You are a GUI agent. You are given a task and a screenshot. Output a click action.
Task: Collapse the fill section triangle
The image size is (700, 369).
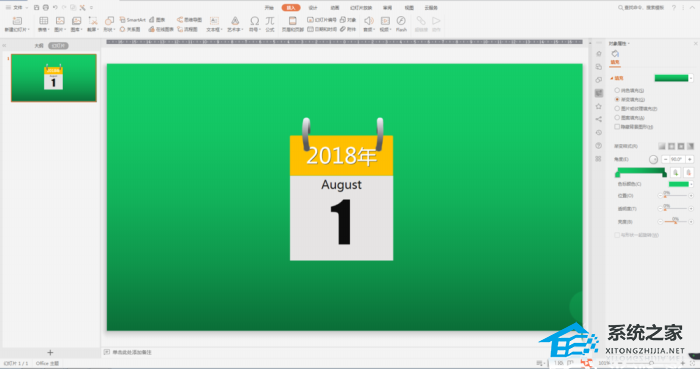point(612,78)
